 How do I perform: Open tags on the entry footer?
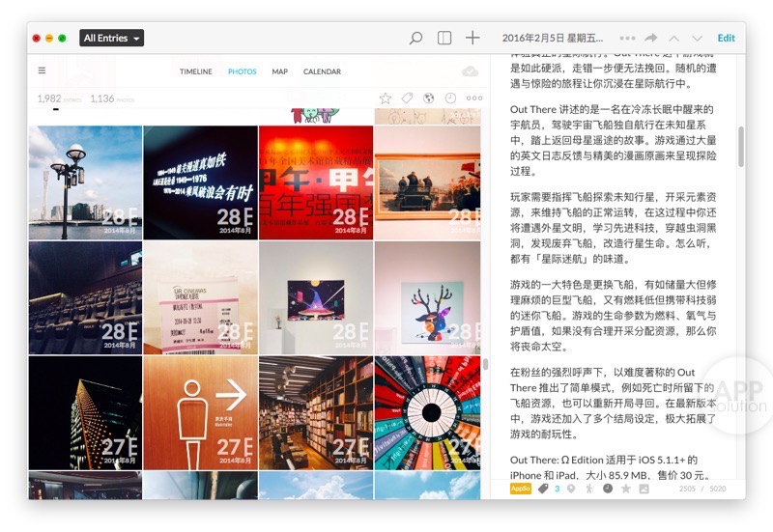pos(543,489)
